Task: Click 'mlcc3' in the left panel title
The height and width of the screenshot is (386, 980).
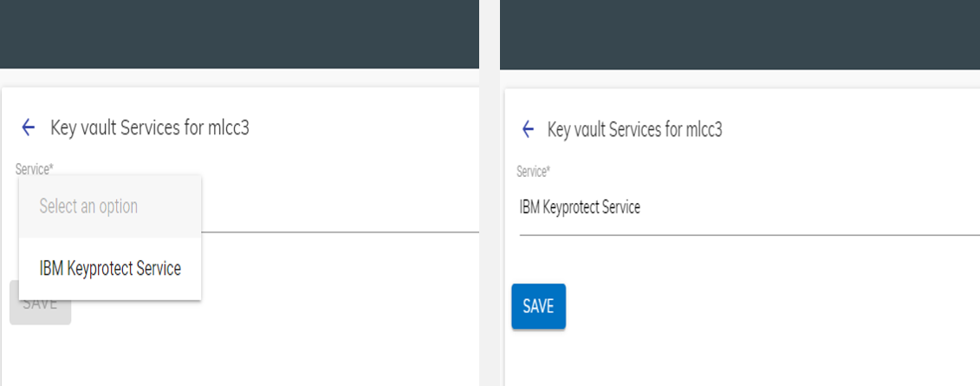Action: pos(229,128)
